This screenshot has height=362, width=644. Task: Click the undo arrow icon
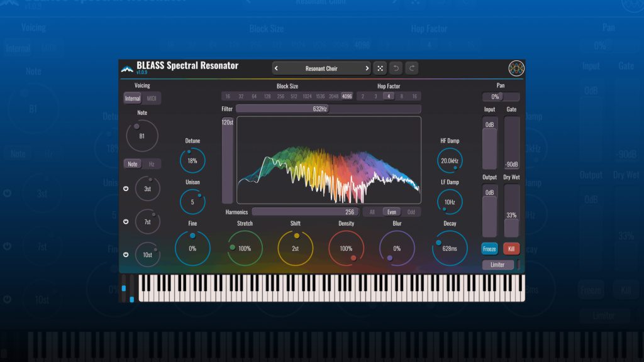pyautogui.click(x=396, y=69)
